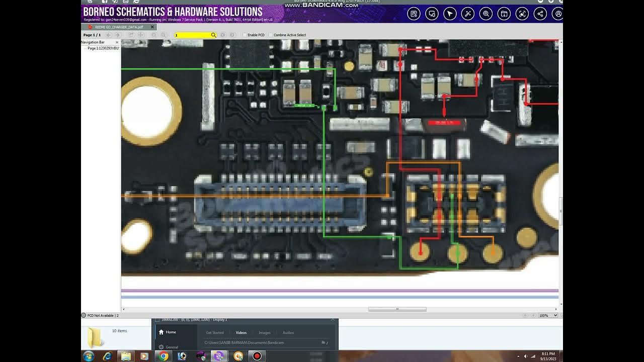This screenshot has height=362, width=644.
Task: Select the cursor pointer tool icon
Action: coord(450,14)
